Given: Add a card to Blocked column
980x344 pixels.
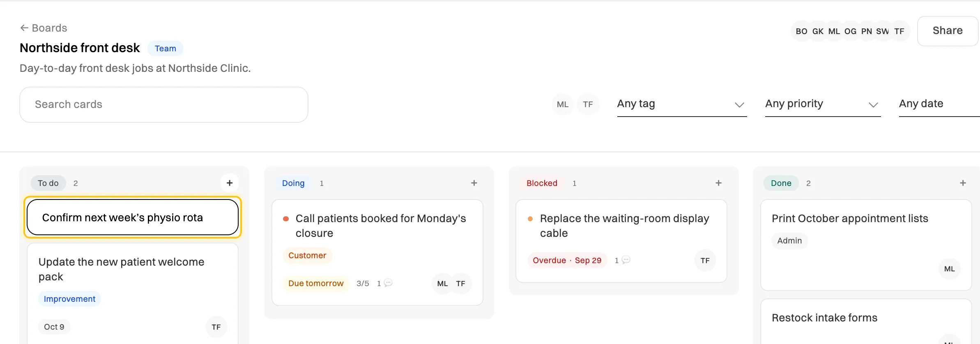Looking at the screenshot, I should tap(718, 183).
